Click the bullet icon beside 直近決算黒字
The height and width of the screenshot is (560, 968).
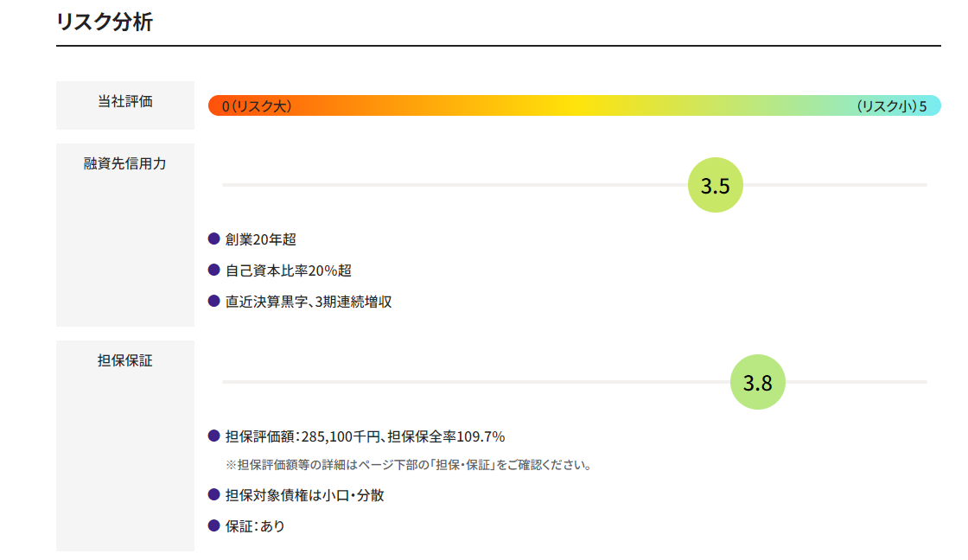[213, 301]
